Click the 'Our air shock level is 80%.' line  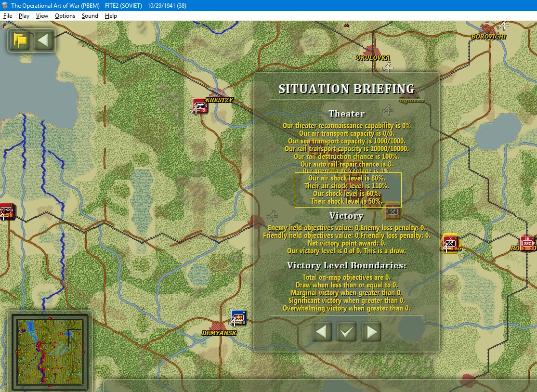(x=347, y=178)
